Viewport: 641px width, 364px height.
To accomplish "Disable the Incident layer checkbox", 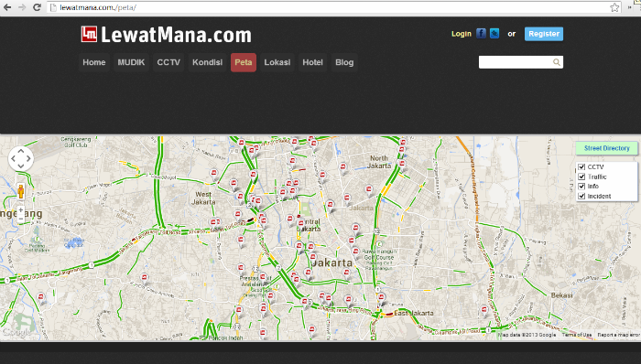I will point(581,197).
